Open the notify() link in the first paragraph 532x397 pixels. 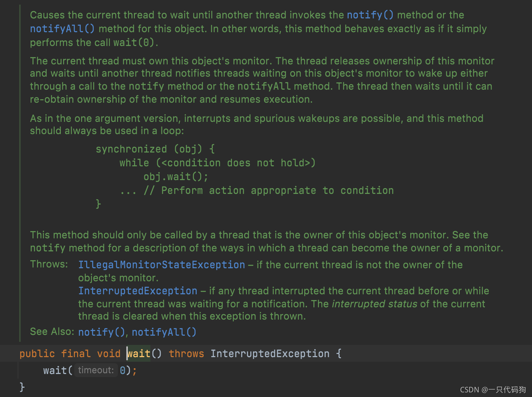pyautogui.click(x=370, y=15)
